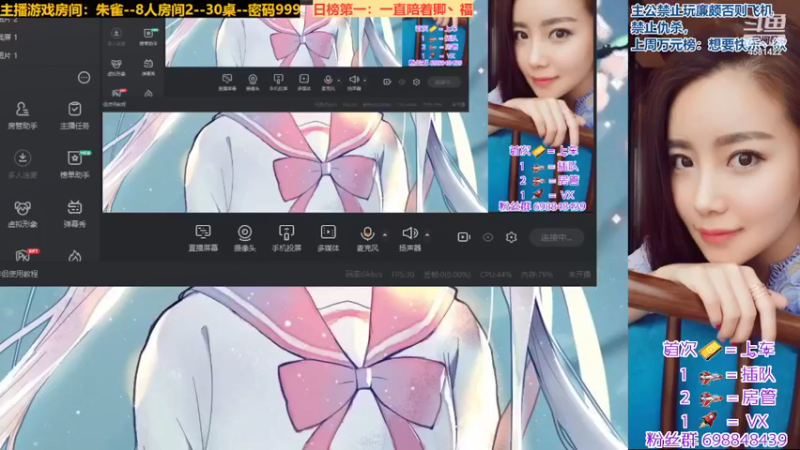The height and width of the screenshot is (450, 800).
Task: Mute the 麦克风 microphone in main toolbar
Action: click(367, 238)
